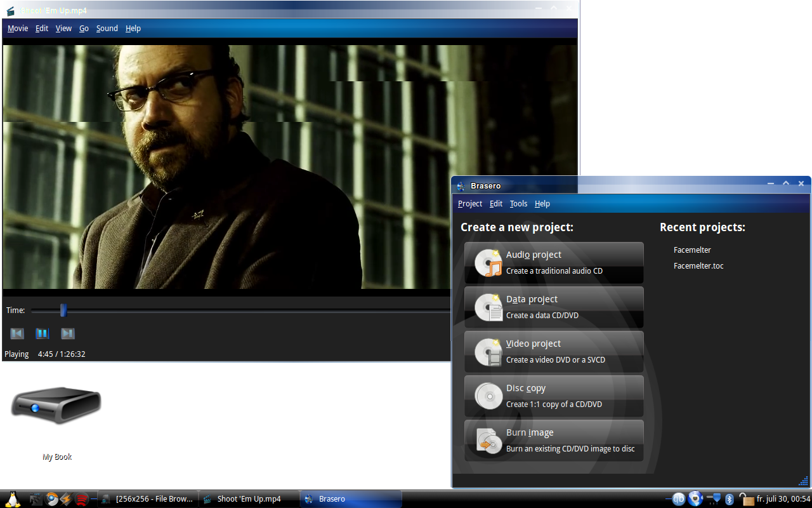This screenshot has height=508, width=812.
Task: Launch Spotify from the taskbar
Action: 81,499
